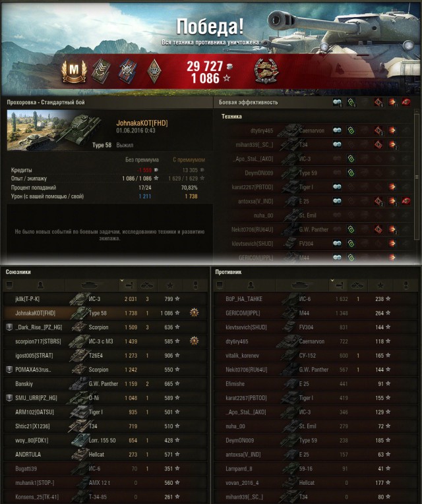This screenshot has width=422, height=504.
Task: Click the diamond-shaped badge in the victory banner
Action: [x=154, y=70]
